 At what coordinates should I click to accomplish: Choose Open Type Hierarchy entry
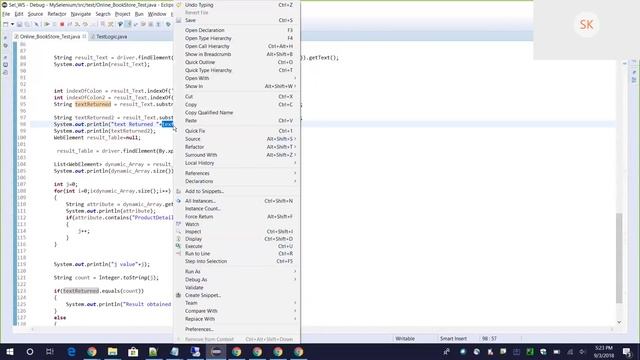pos(237,38)
